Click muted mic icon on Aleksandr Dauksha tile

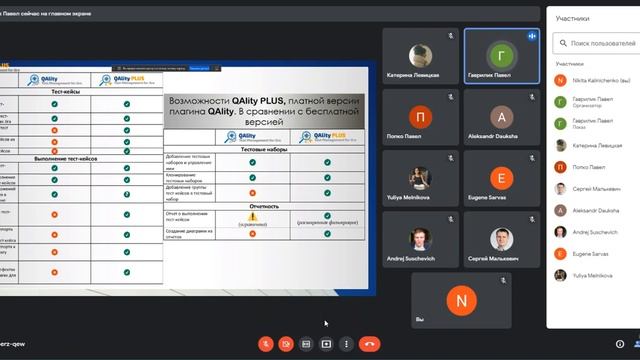pyautogui.click(x=532, y=97)
